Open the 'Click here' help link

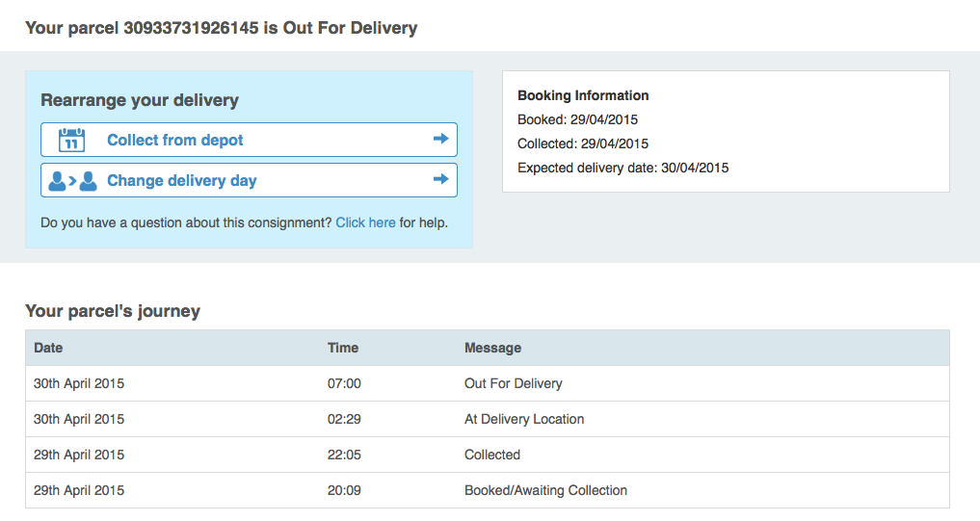click(x=365, y=222)
